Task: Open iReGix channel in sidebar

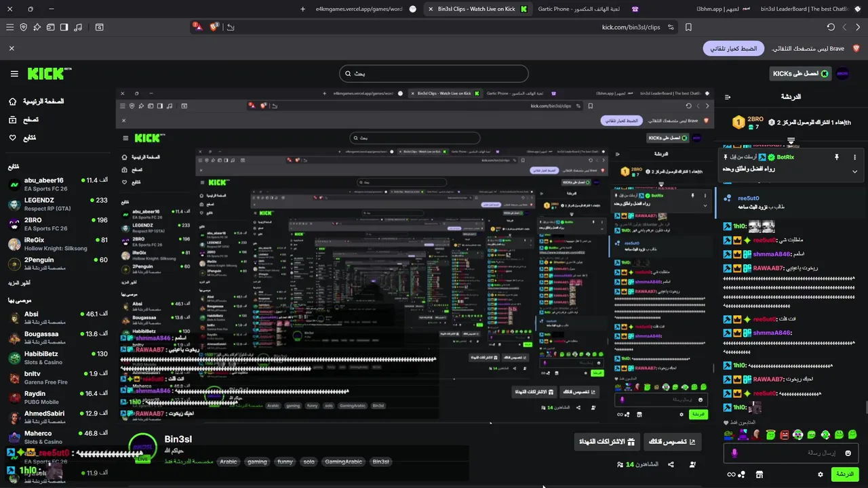Action: [x=57, y=244]
